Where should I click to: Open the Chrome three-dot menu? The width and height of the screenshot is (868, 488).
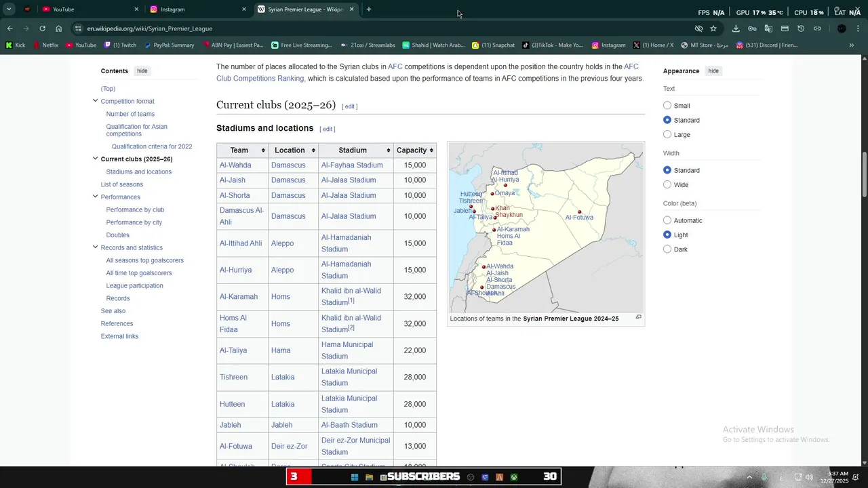pyautogui.click(x=858, y=28)
